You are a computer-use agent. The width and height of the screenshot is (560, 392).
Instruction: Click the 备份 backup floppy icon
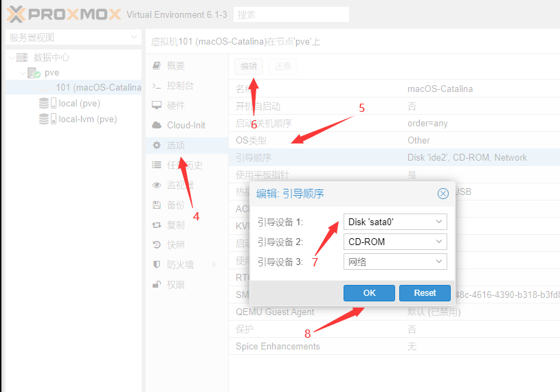[x=156, y=205]
